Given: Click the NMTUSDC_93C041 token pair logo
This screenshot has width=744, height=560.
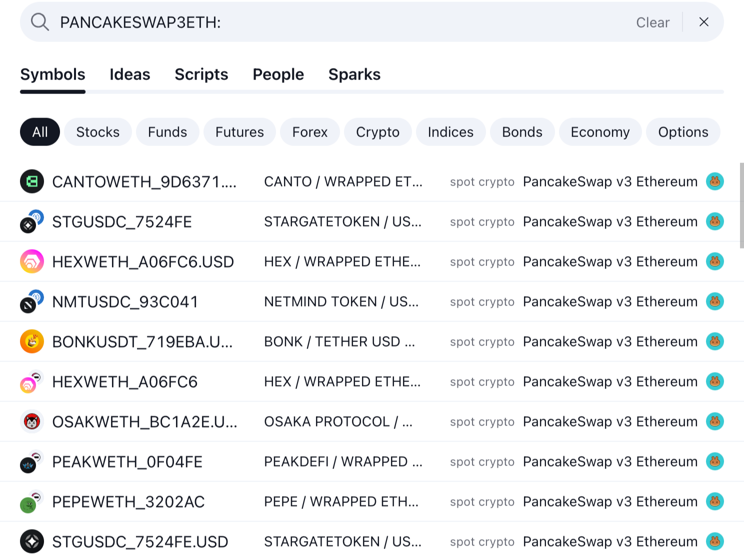Looking at the screenshot, I should tap(32, 301).
